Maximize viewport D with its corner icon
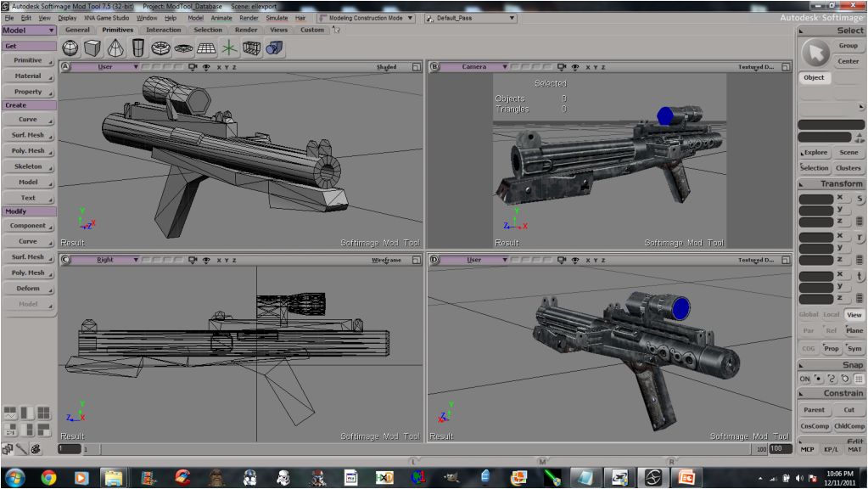 (786, 260)
